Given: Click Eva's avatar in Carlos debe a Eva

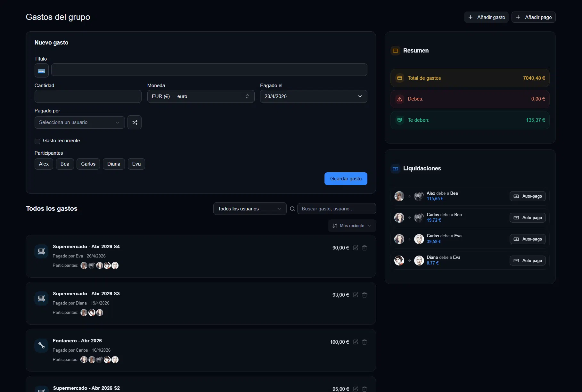Looking at the screenshot, I should point(419,239).
